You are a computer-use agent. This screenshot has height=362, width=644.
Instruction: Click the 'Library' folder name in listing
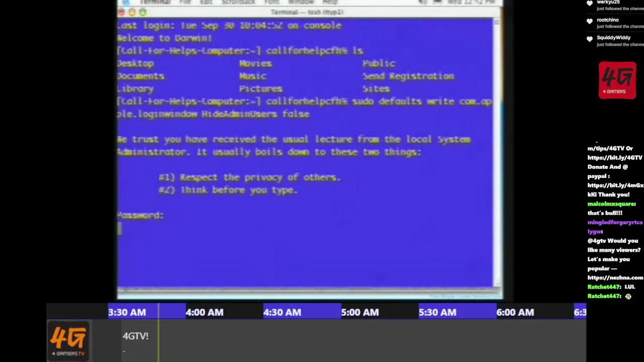[135, 88]
